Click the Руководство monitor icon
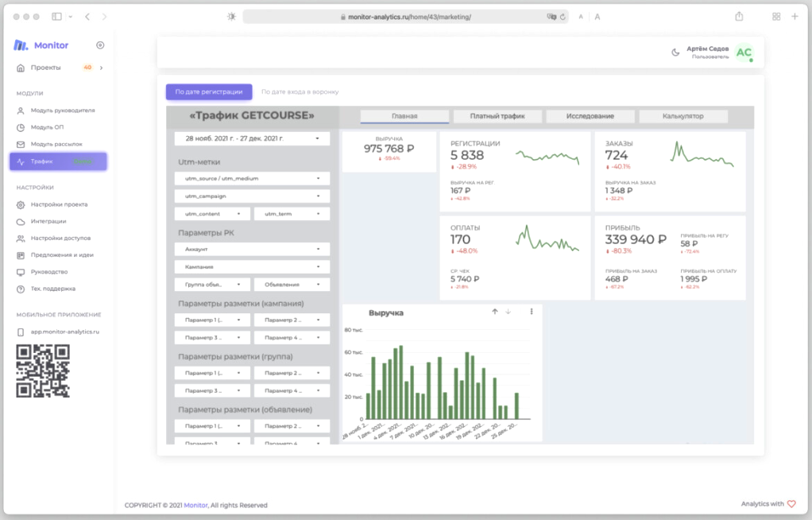 point(21,272)
